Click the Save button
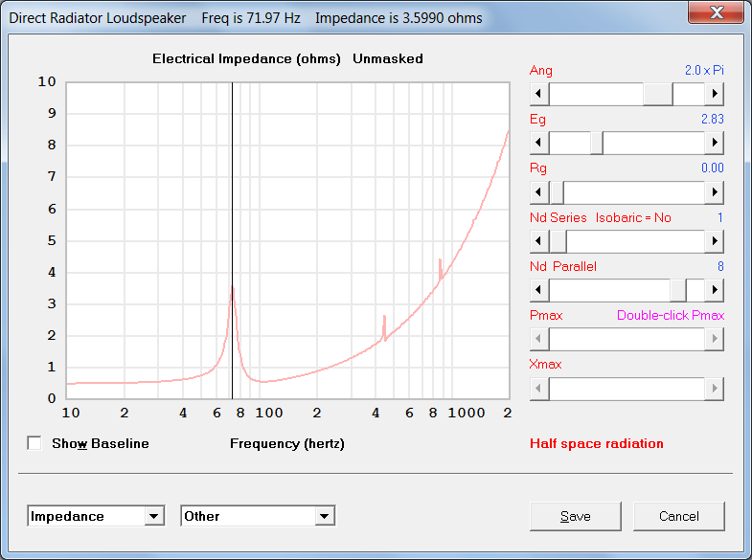This screenshot has height=560, width=752. tap(576, 516)
